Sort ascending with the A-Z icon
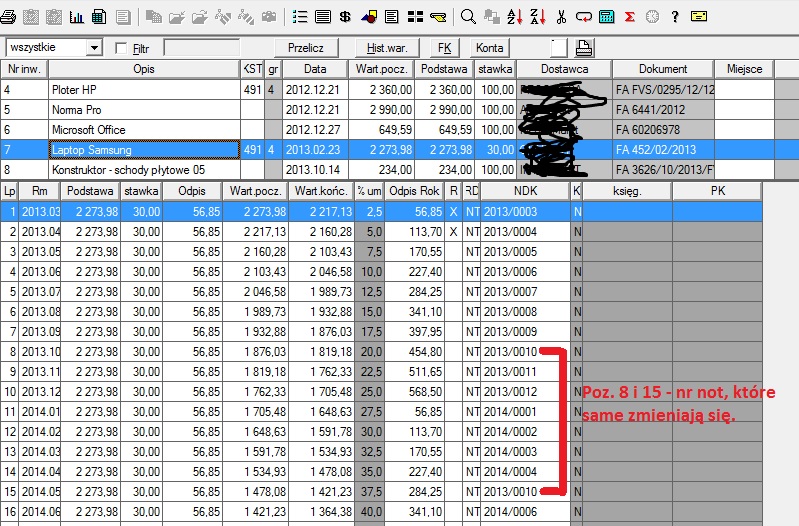799x526 pixels. 514,17
